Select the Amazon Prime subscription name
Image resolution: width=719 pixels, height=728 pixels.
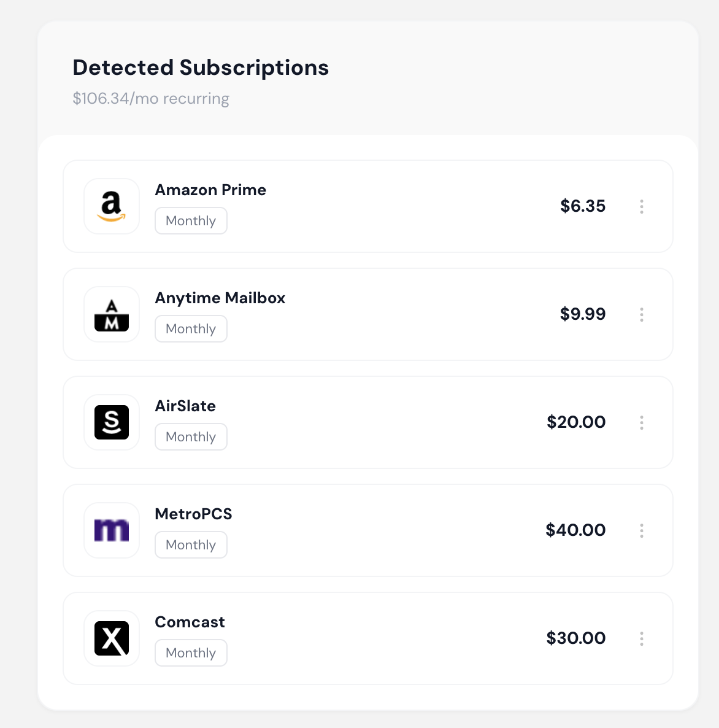pyautogui.click(x=210, y=190)
